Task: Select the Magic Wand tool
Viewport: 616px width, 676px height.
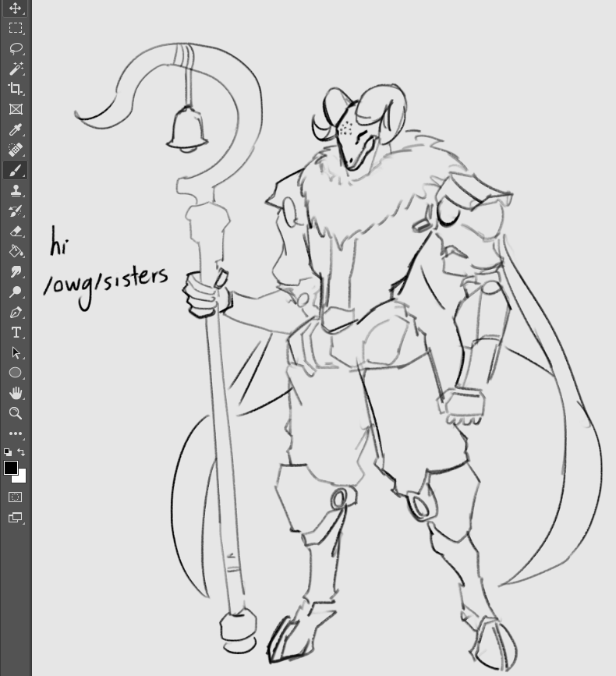Action: pyautogui.click(x=16, y=69)
